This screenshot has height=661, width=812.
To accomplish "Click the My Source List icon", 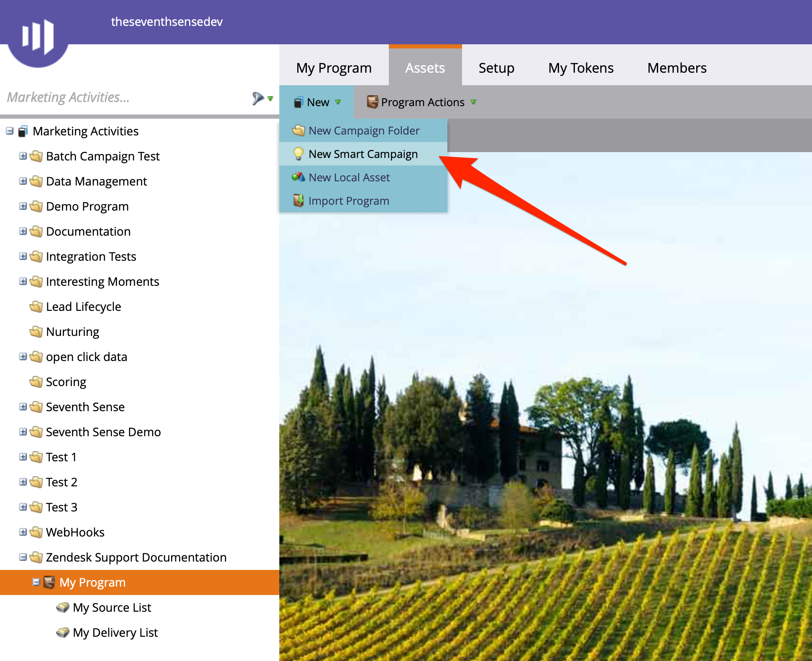I will coord(63,607).
